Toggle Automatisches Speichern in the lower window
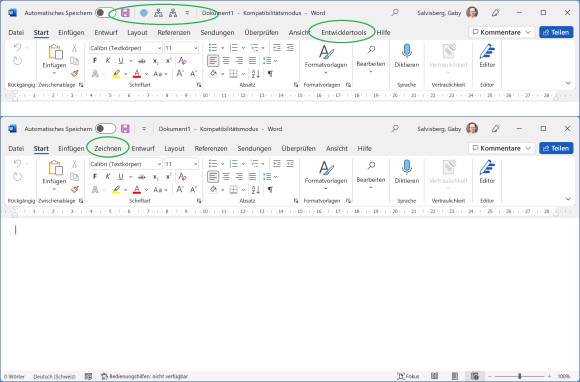 pyautogui.click(x=105, y=129)
